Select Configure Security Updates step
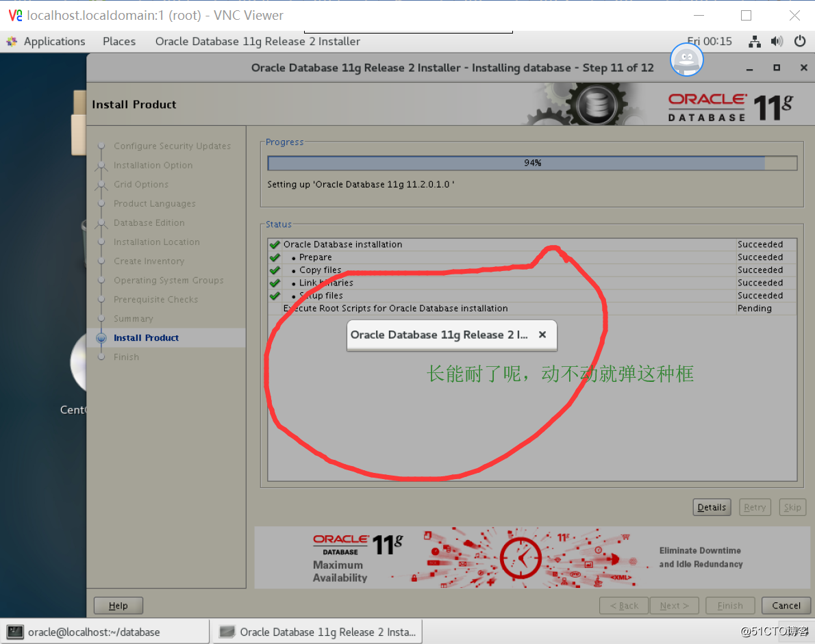Viewport: 815px width, 644px height. pos(172,146)
